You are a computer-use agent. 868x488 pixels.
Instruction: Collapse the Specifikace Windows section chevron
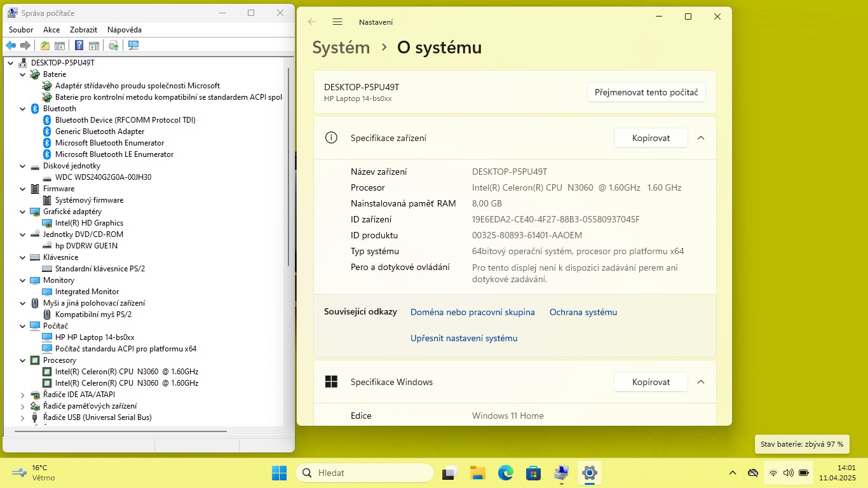click(701, 382)
